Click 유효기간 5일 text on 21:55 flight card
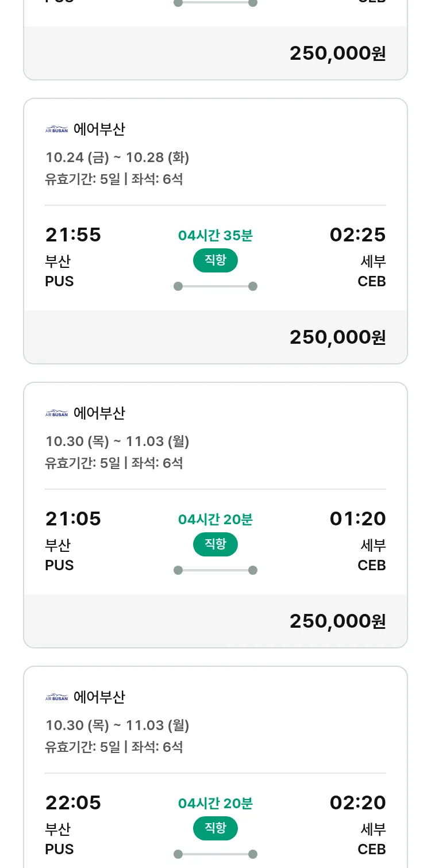431x868 pixels. pos(82,179)
